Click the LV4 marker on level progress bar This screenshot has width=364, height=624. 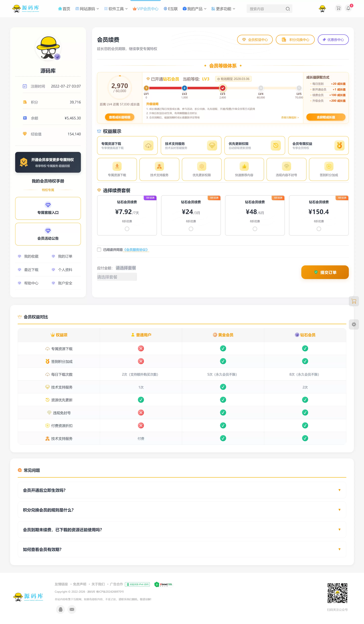tap(261, 88)
